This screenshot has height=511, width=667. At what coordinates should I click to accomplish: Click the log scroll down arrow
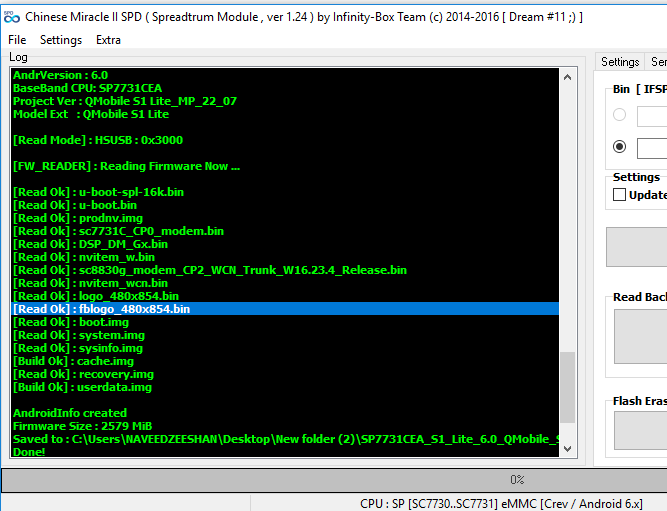(x=567, y=448)
